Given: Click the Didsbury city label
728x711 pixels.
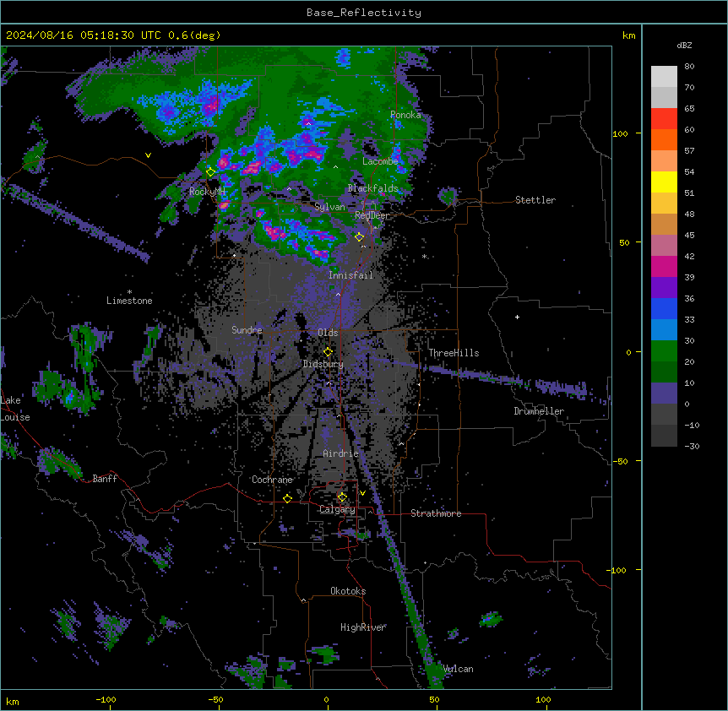Looking at the screenshot, I should point(323,364).
